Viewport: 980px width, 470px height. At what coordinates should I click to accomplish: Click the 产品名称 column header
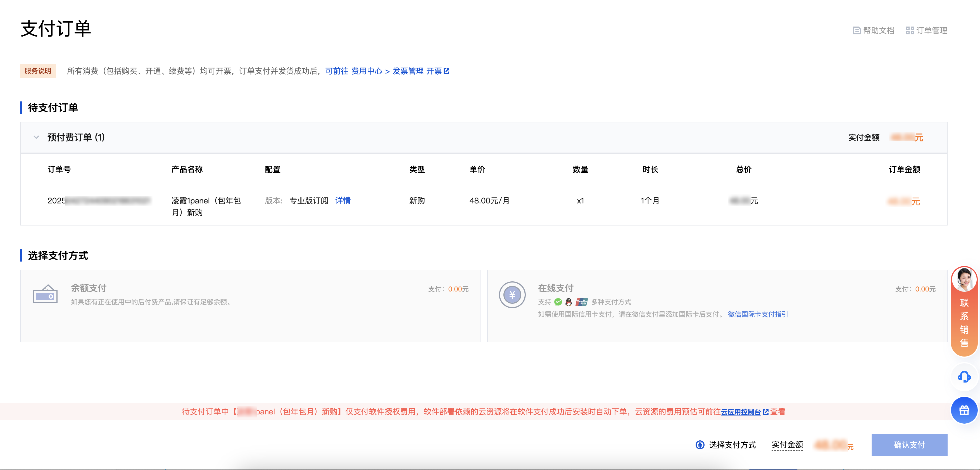(x=187, y=169)
